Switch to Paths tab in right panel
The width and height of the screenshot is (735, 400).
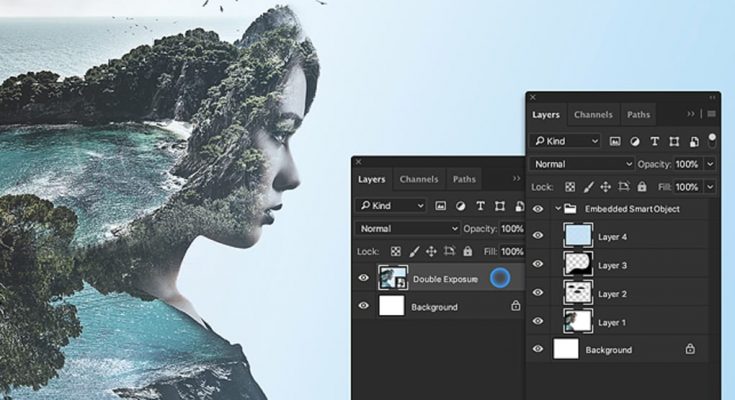(638, 114)
